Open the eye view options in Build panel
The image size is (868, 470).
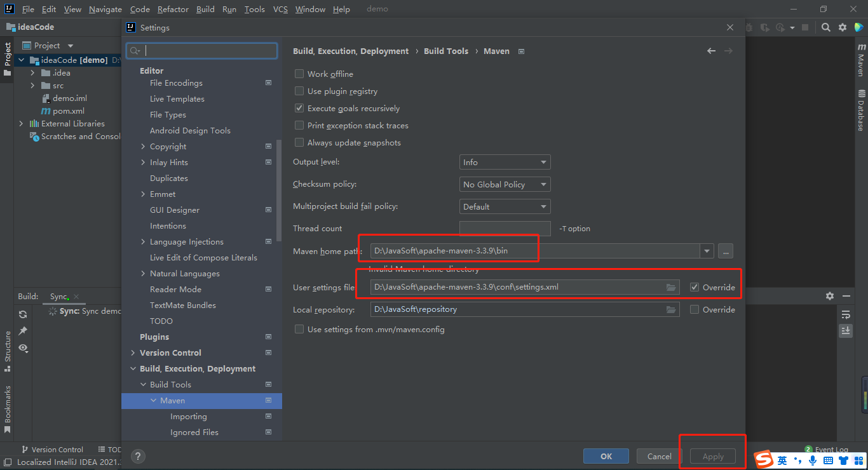23,347
